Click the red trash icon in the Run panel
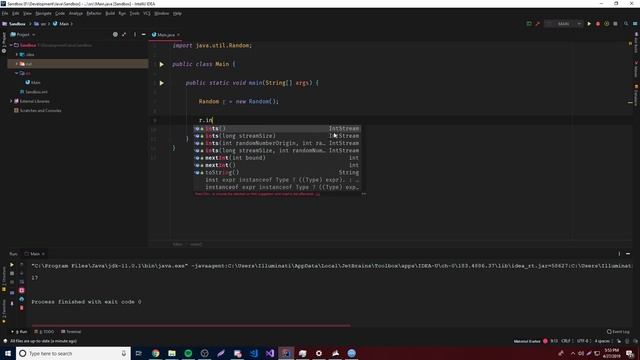The height and width of the screenshot is (360, 640). (x=22, y=308)
